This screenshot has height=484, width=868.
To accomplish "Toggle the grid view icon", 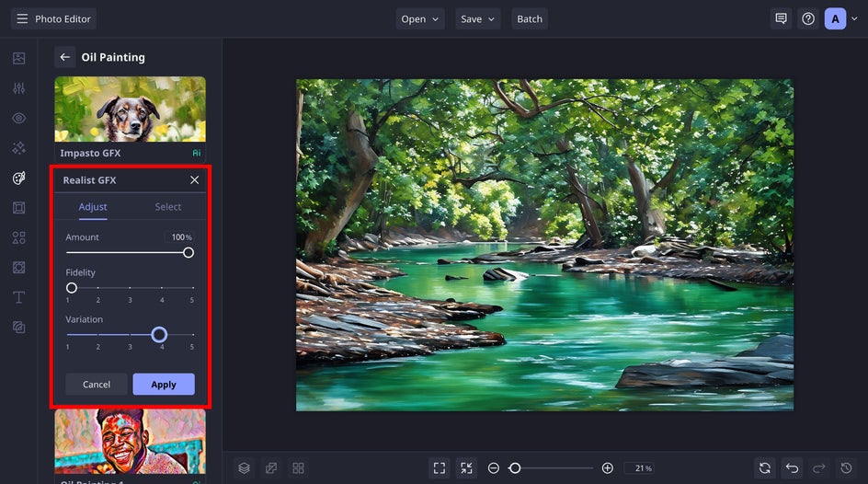I will 298,468.
